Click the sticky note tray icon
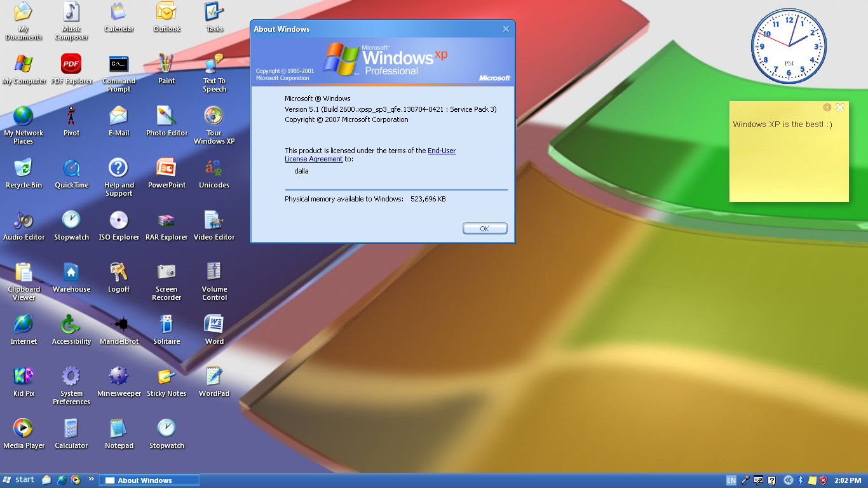Image resolution: width=868 pixels, height=488 pixels. (x=812, y=480)
